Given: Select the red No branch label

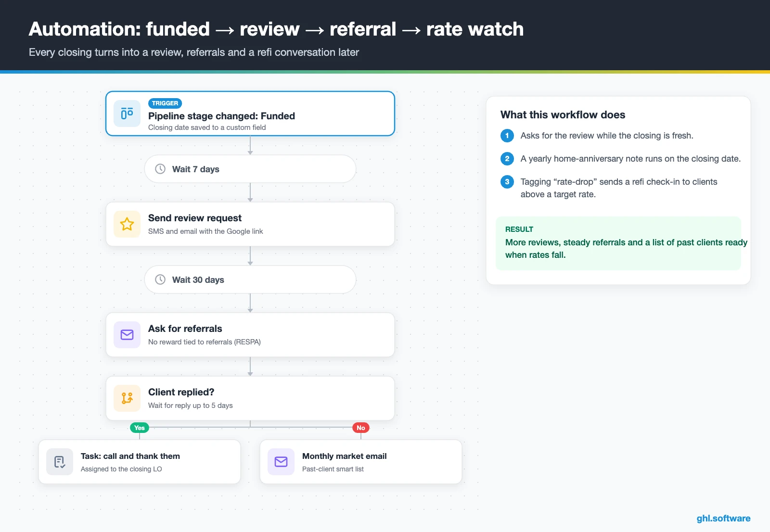Looking at the screenshot, I should [x=361, y=428].
